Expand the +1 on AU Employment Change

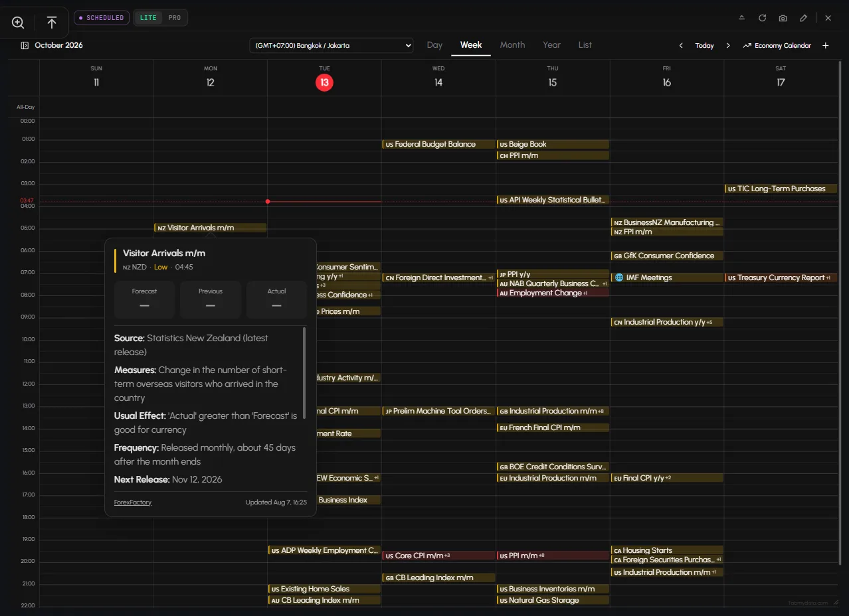(585, 293)
